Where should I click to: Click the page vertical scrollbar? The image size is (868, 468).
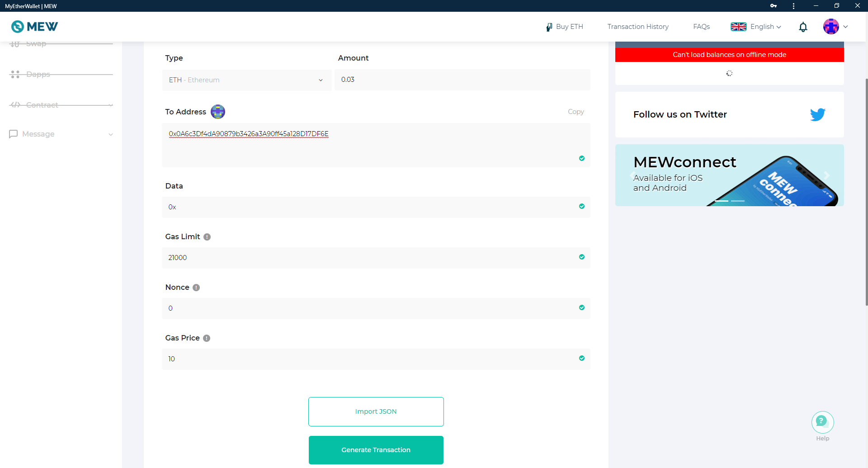coord(866,192)
